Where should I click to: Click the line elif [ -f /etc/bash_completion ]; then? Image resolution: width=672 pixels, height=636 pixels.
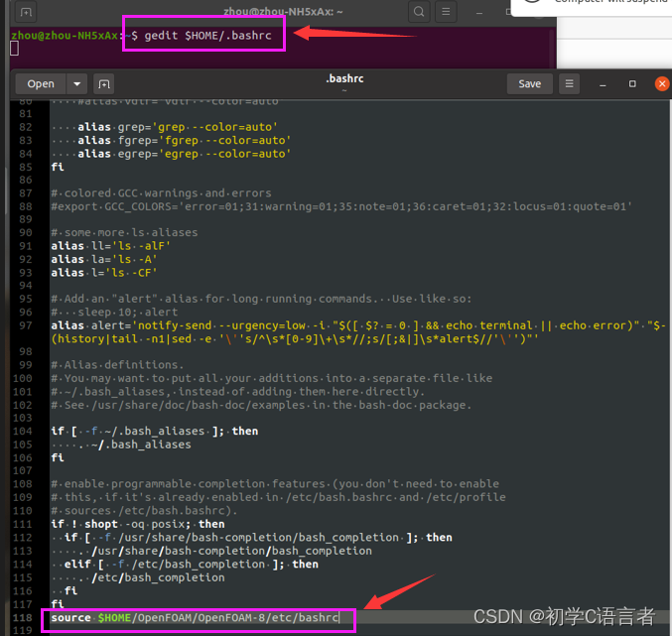192,564
